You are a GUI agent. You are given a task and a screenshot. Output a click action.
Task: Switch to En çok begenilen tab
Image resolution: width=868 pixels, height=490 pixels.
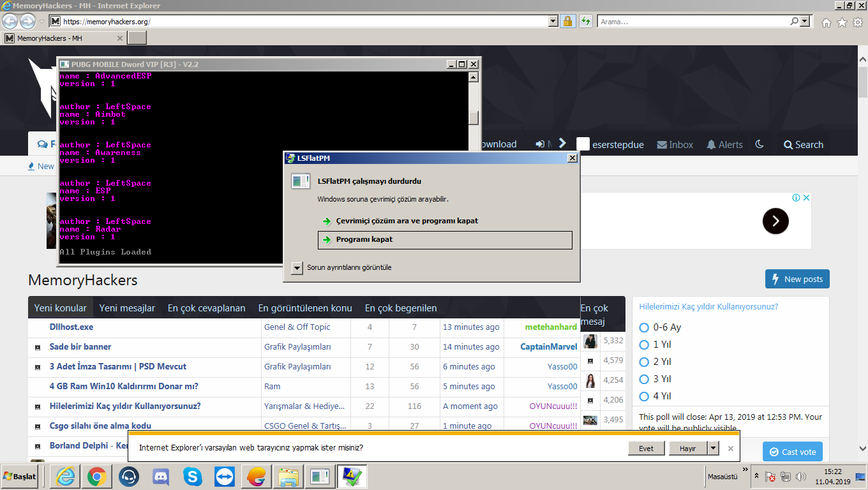[401, 308]
